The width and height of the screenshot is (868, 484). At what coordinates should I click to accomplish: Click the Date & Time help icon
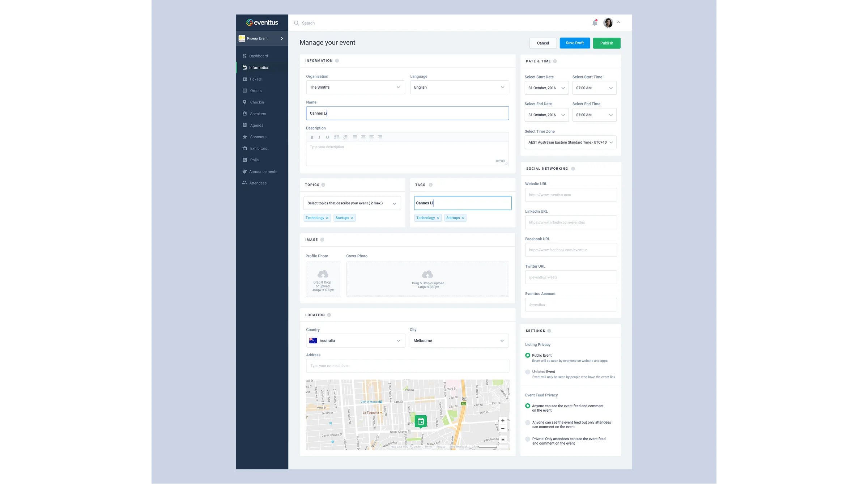click(555, 61)
